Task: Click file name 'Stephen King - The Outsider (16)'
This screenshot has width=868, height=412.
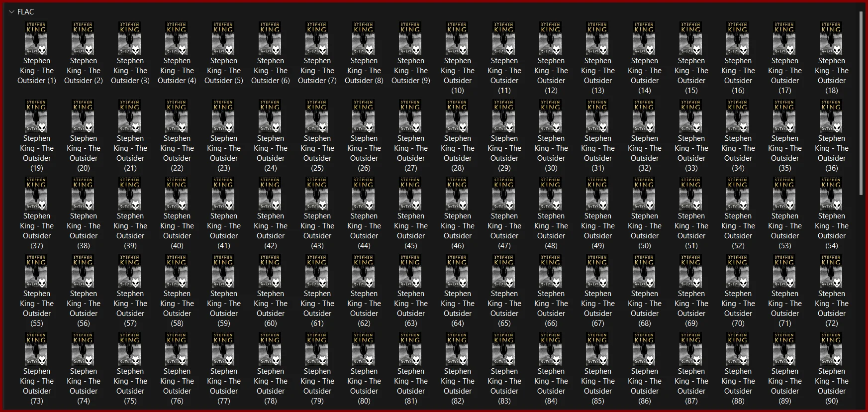Action: pyautogui.click(x=738, y=76)
